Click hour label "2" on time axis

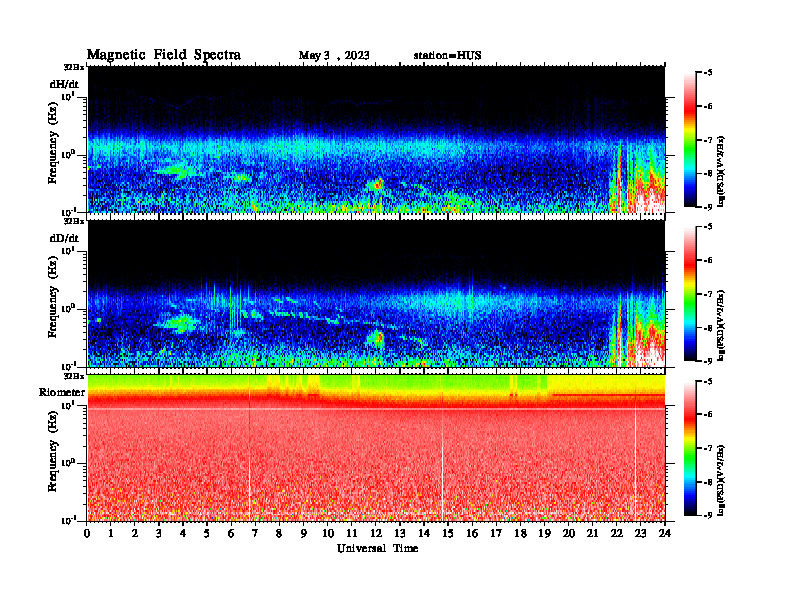135,533
